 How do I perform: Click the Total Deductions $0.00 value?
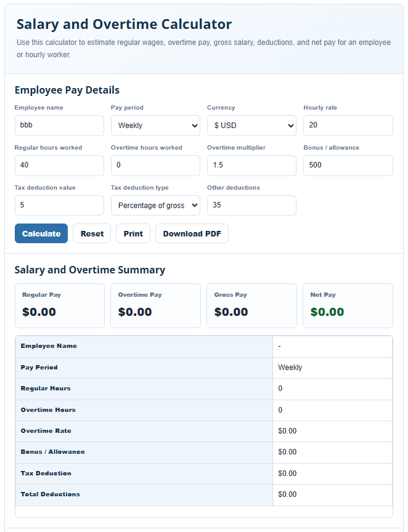click(287, 494)
